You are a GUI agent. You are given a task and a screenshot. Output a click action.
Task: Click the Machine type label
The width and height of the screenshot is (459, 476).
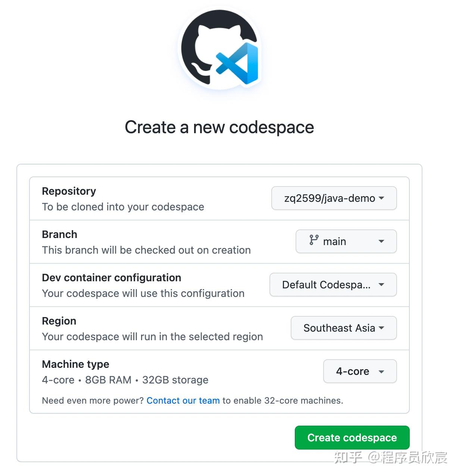[75, 364]
